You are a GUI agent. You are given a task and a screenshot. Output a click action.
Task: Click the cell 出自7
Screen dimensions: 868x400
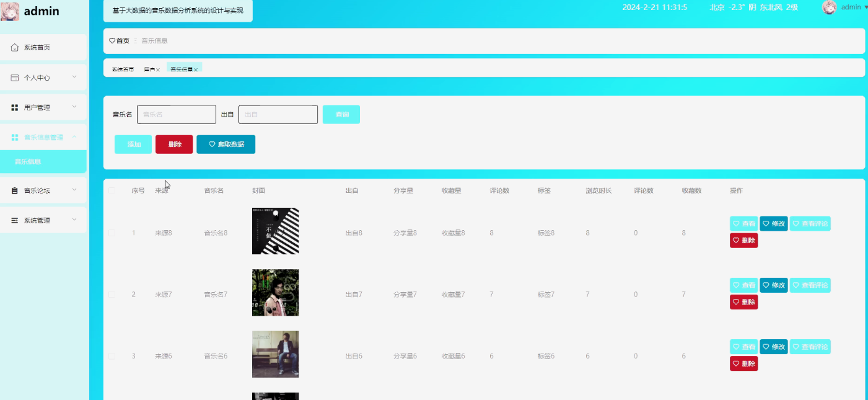[354, 294]
